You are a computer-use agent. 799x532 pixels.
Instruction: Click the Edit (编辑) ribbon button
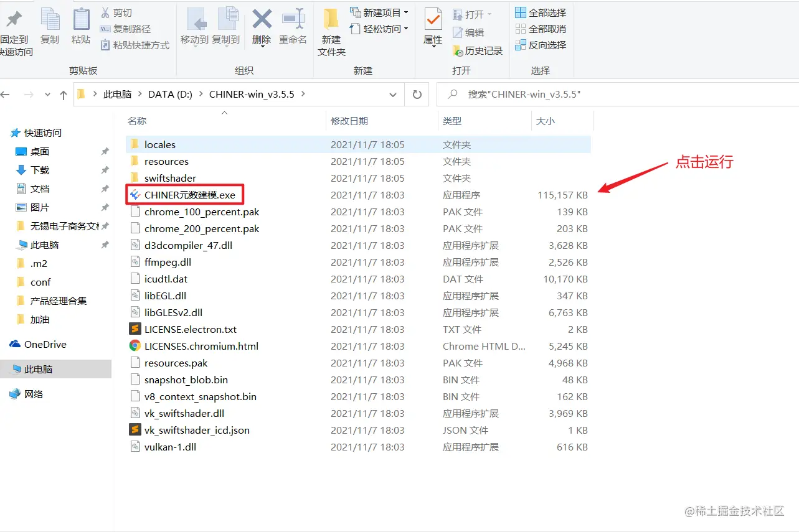point(468,32)
